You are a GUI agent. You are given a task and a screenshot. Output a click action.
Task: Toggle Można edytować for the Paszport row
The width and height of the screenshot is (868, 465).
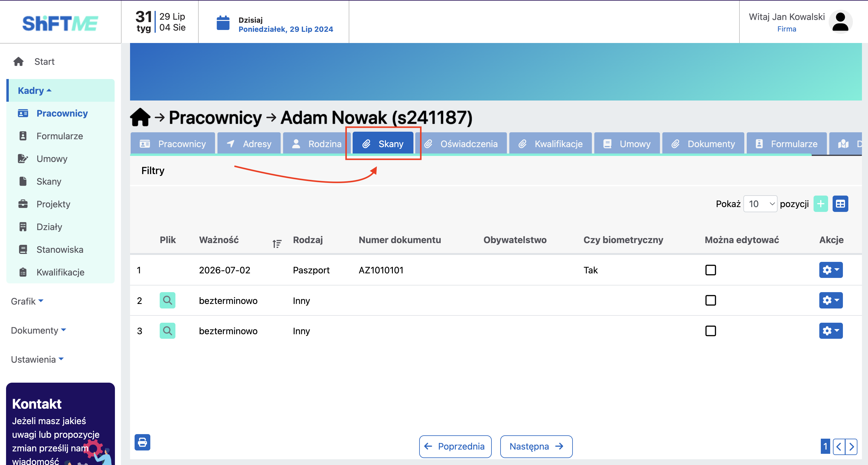[x=711, y=270]
